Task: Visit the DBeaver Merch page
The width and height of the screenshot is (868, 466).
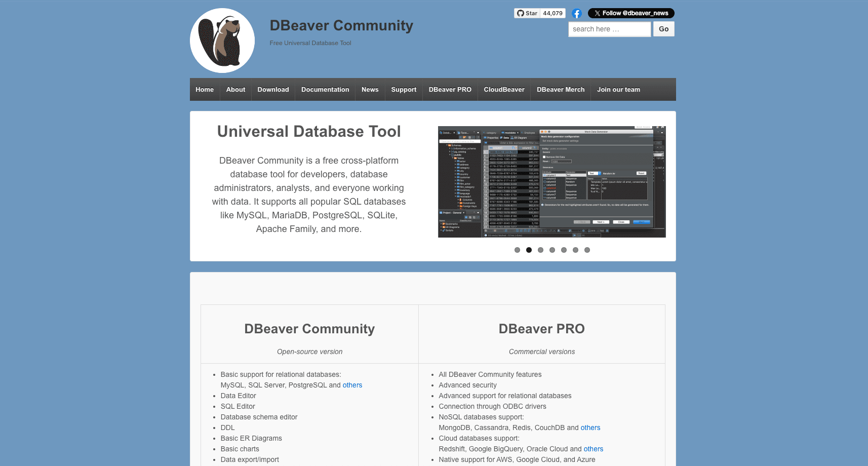Action: [x=561, y=90]
